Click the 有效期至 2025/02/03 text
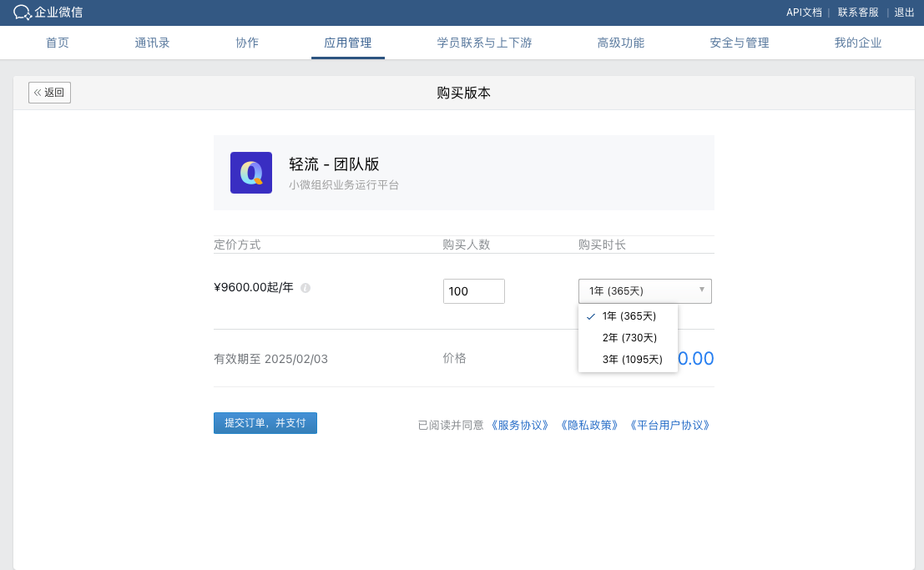 coord(270,359)
